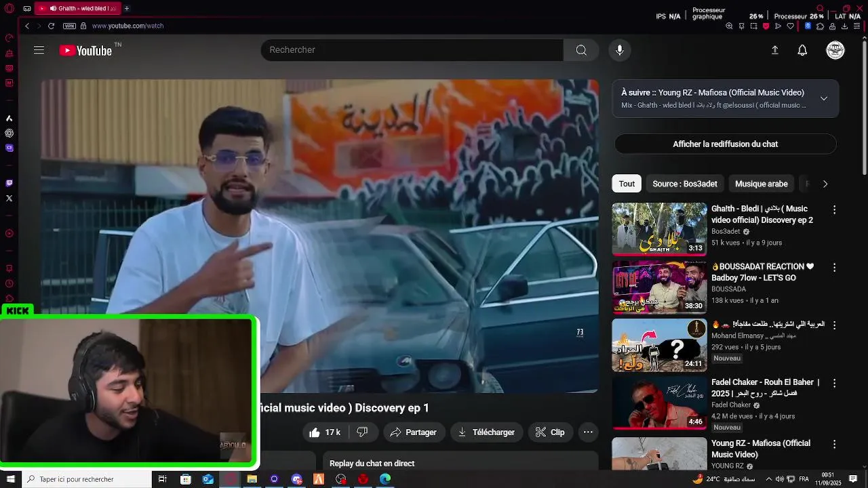Viewport: 868px width, 488px height.
Task: Click the browser address bar URL
Action: click(x=127, y=26)
